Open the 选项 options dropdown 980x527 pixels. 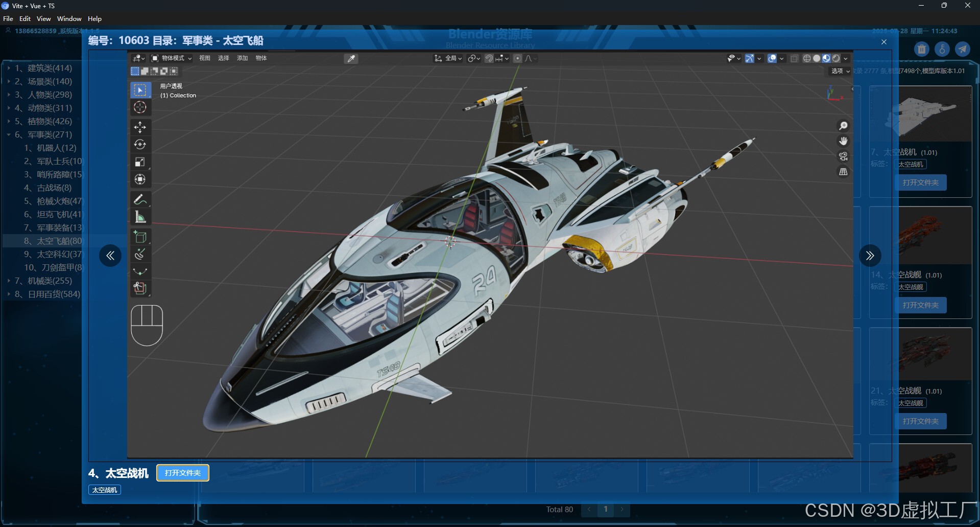[840, 71]
